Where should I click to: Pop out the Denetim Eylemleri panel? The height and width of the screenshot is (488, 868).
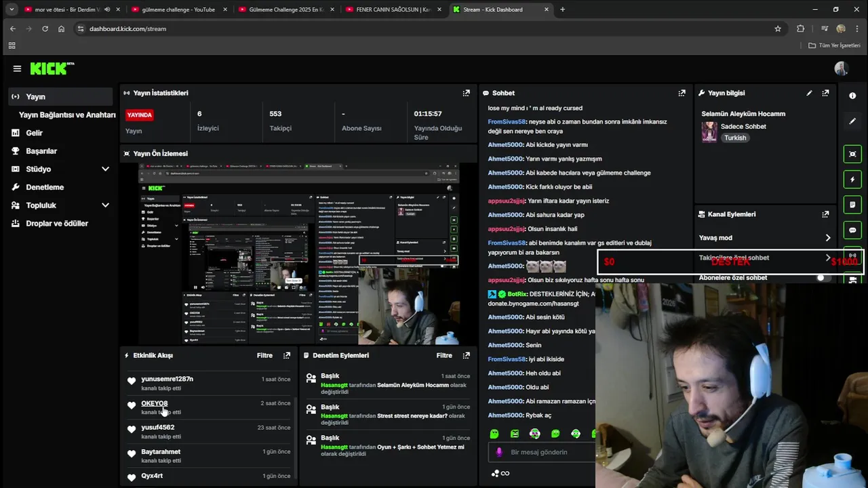(466, 355)
